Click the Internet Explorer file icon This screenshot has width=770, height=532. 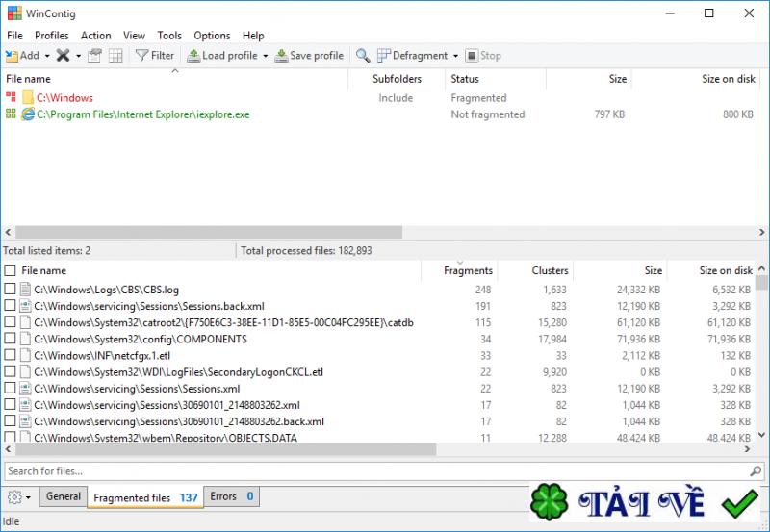point(28,114)
